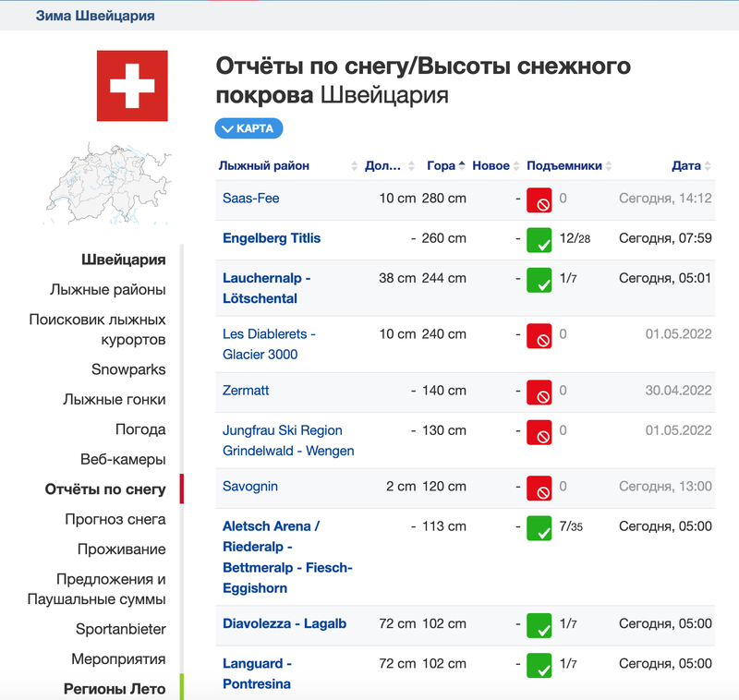
Task: Click the Сегодня, 14:12 date cell
Action: click(x=665, y=199)
